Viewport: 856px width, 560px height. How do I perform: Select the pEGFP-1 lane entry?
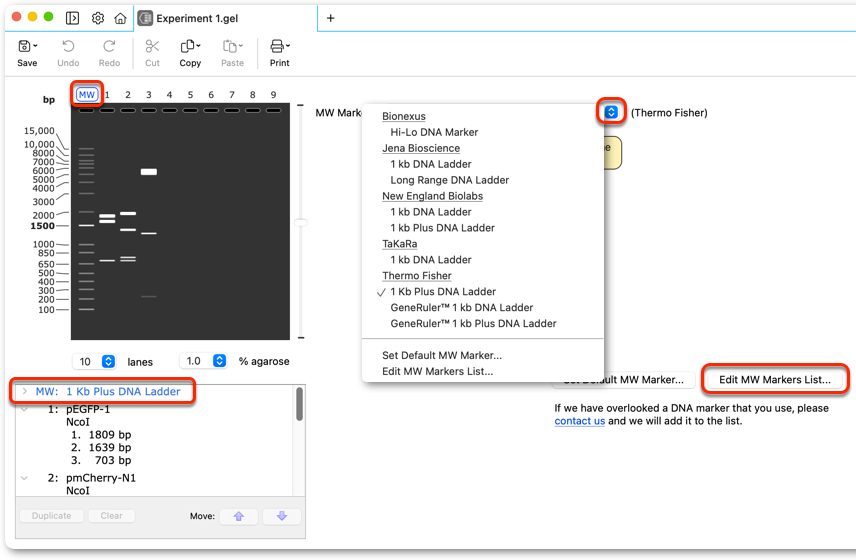(x=88, y=409)
